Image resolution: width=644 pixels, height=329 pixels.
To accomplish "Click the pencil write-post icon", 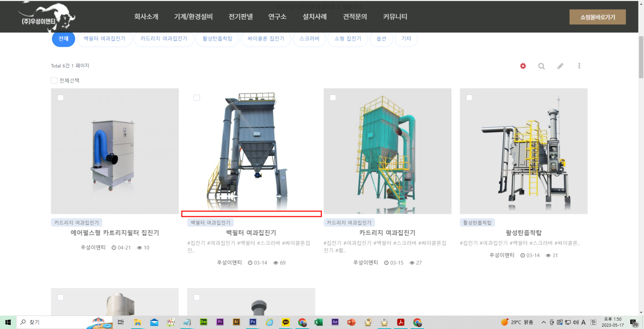I will 560,66.
